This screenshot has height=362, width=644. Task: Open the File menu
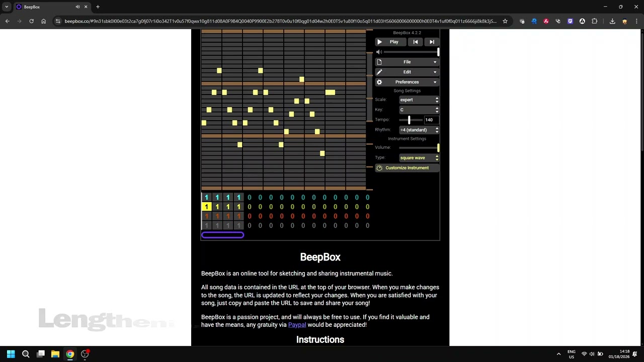tap(407, 62)
